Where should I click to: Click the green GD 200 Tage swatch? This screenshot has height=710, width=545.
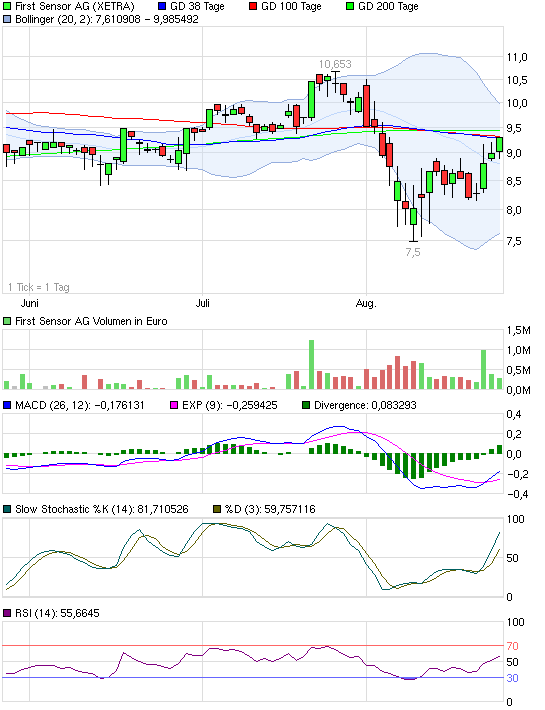pyautogui.click(x=350, y=6)
